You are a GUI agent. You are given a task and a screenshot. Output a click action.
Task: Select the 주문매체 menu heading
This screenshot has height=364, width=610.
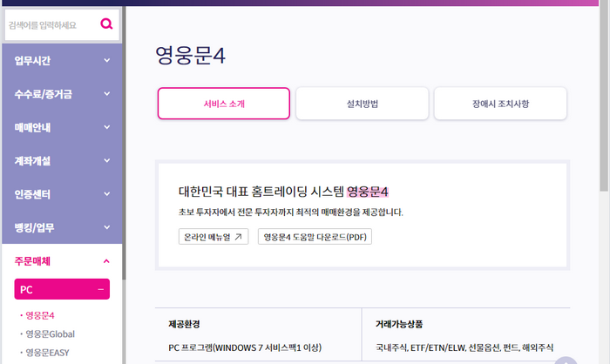(x=32, y=261)
